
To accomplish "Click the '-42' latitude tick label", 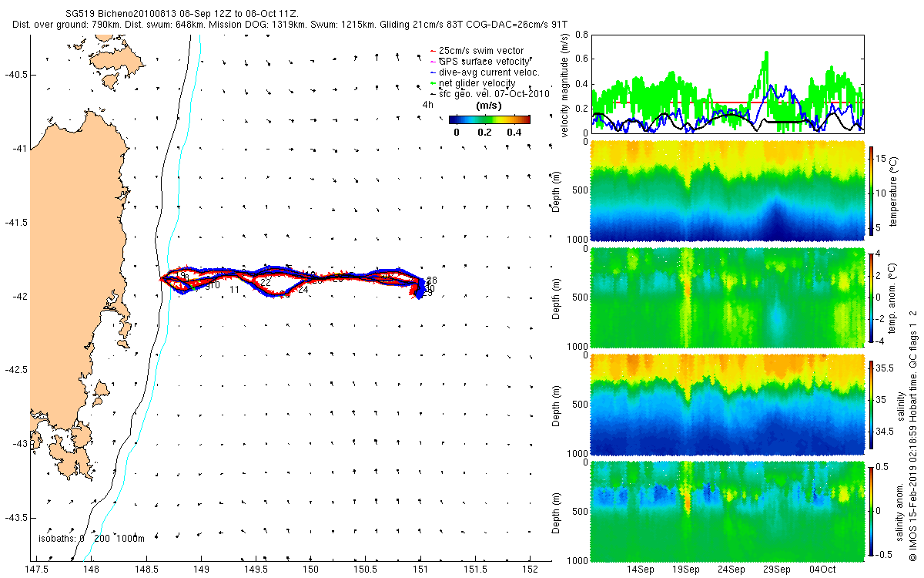I will (18, 296).
